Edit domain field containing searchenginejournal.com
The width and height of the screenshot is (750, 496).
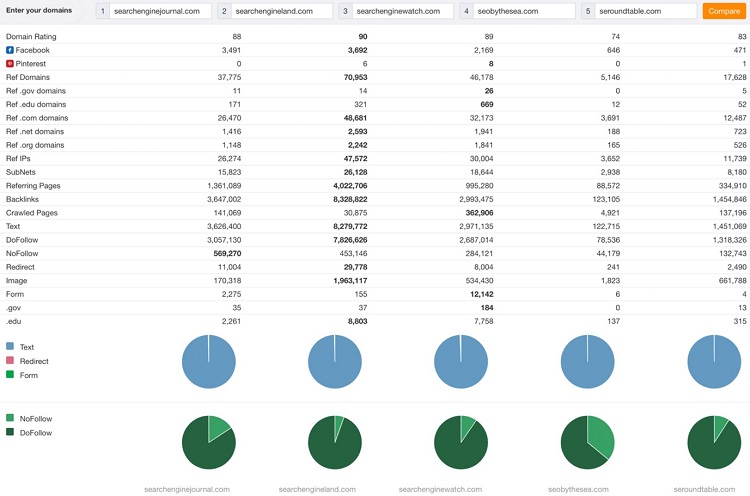pos(160,11)
